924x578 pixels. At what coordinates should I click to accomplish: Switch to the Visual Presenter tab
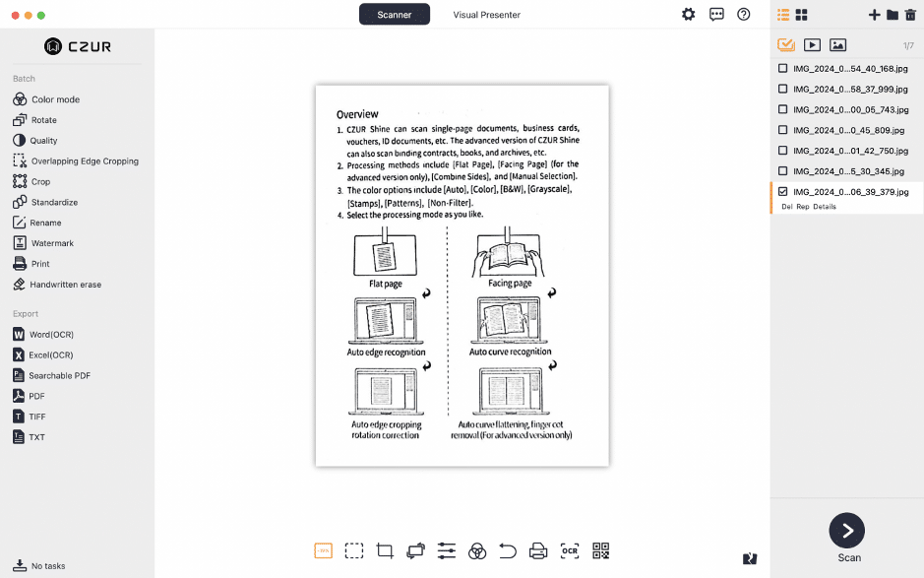pos(484,15)
